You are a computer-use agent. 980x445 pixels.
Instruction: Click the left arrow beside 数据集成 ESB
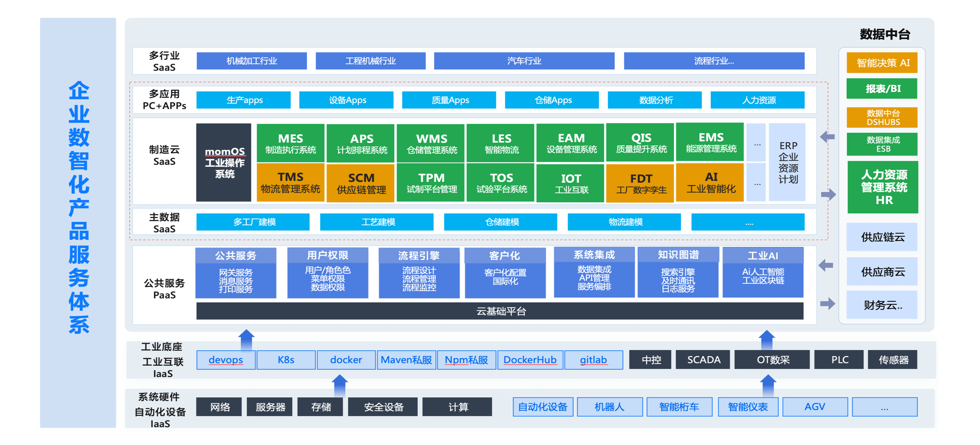pyautogui.click(x=827, y=137)
